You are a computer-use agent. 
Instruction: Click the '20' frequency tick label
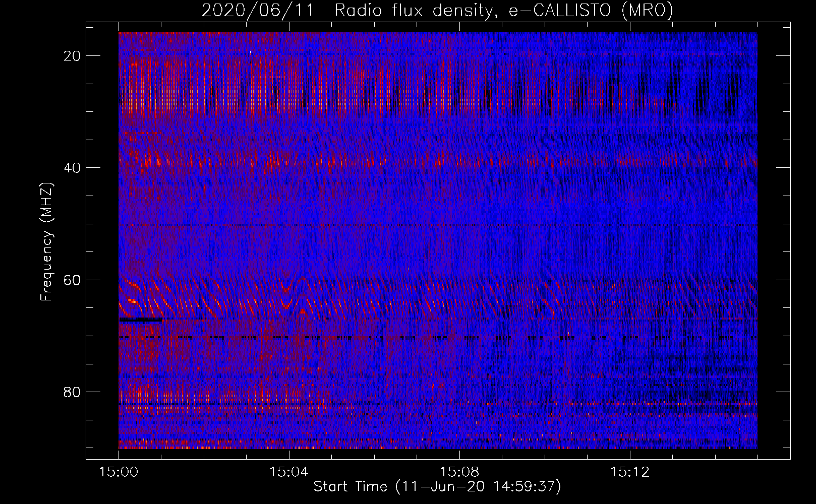73,56
